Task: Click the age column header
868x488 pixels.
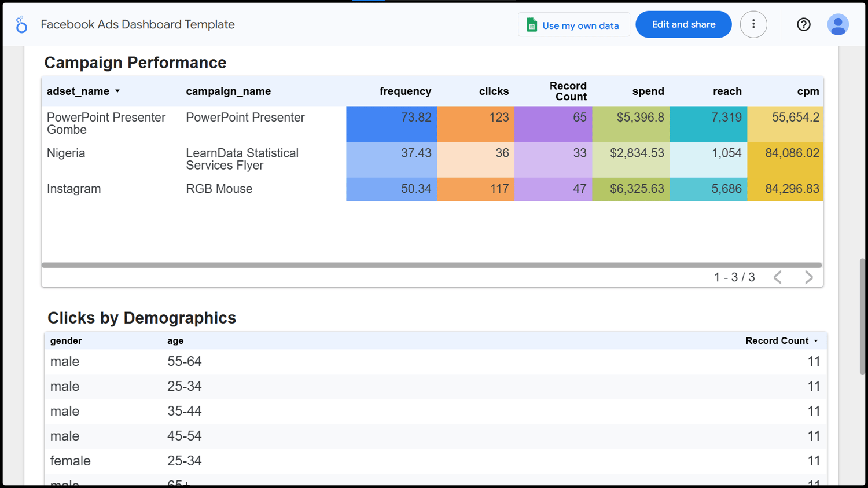Action: pyautogui.click(x=175, y=341)
